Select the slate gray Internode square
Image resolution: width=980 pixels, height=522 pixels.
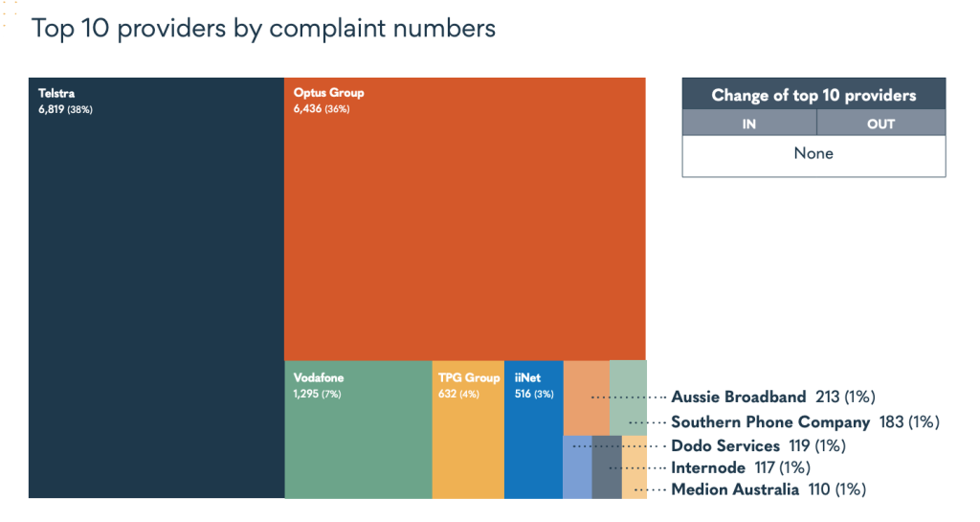(x=607, y=467)
